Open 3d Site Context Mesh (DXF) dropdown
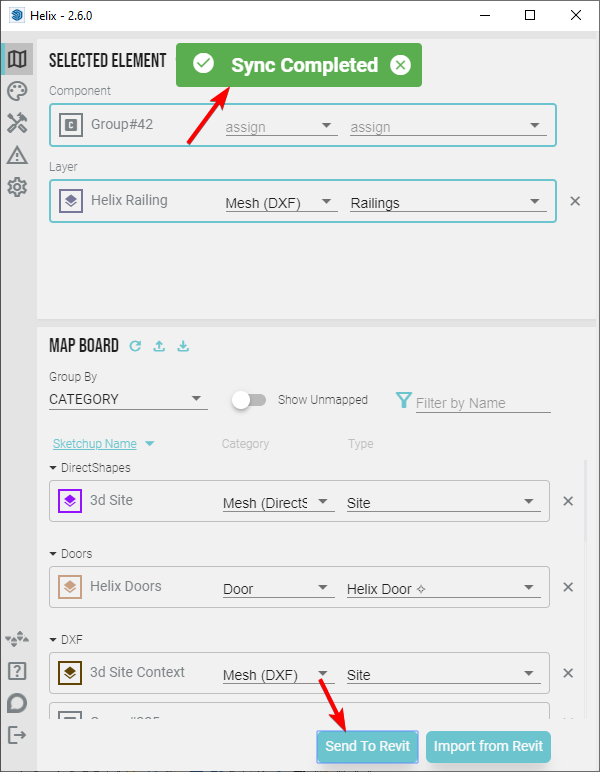 click(279, 675)
